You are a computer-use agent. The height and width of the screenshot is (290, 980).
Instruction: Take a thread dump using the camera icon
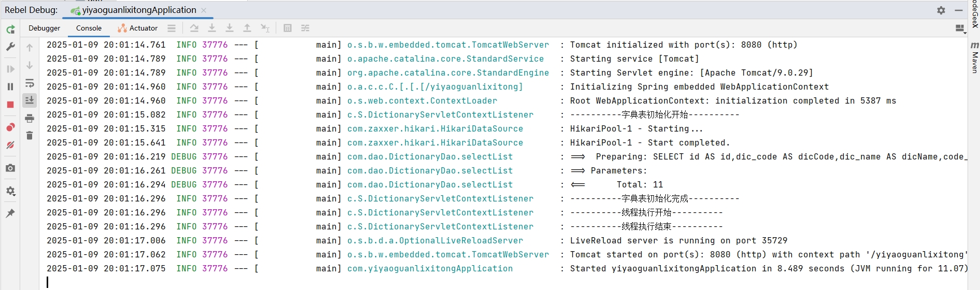(10, 168)
